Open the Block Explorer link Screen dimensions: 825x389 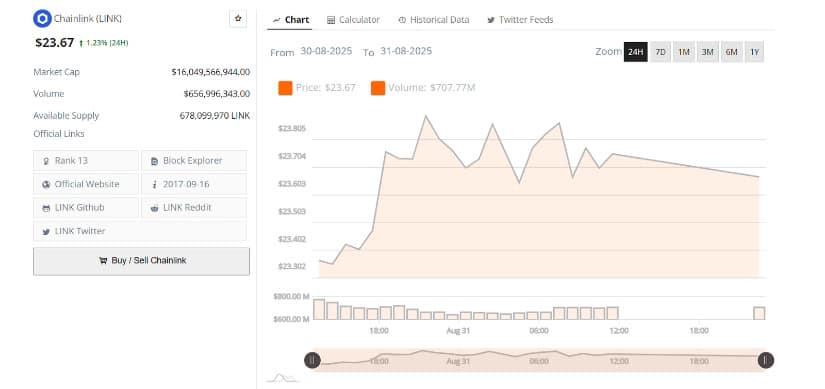pyautogui.click(x=194, y=161)
